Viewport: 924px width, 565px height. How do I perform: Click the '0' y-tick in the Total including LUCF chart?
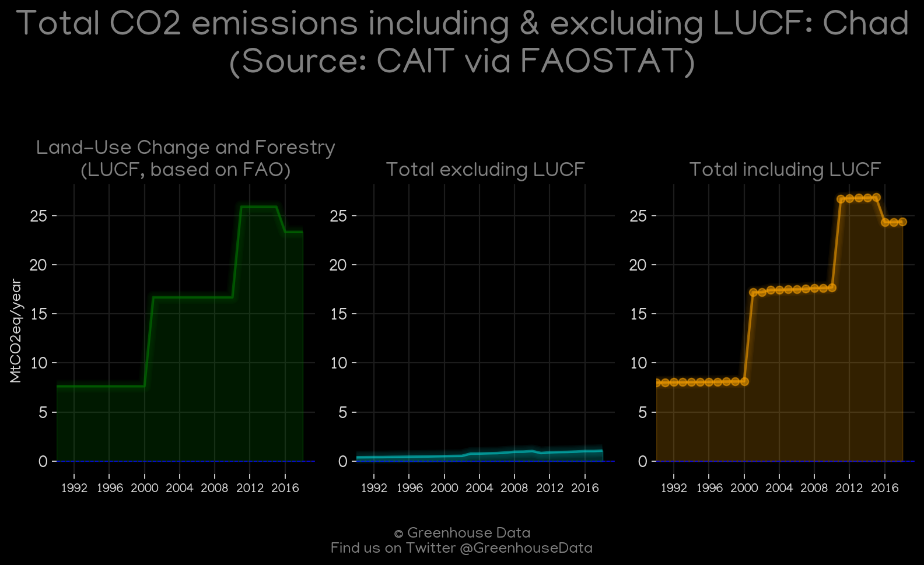(x=643, y=462)
